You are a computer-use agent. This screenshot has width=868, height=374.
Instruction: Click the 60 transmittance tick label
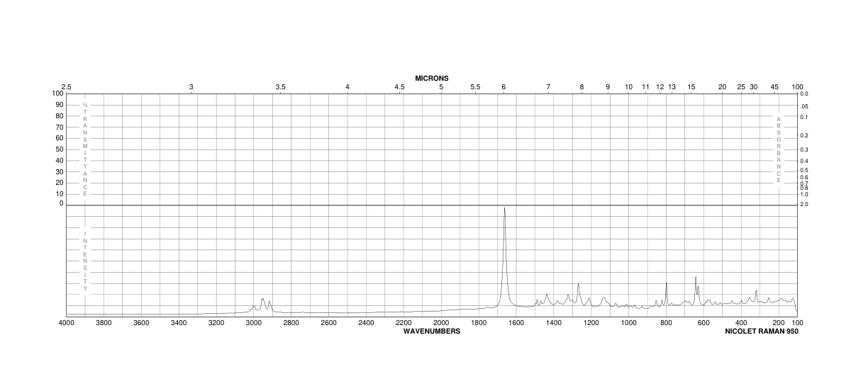coord(58,138)
